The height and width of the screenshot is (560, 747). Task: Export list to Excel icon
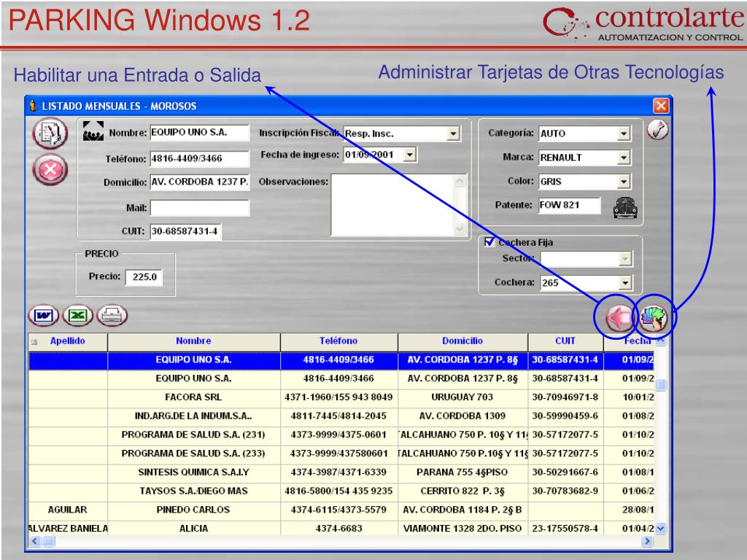tap(77, 316)
